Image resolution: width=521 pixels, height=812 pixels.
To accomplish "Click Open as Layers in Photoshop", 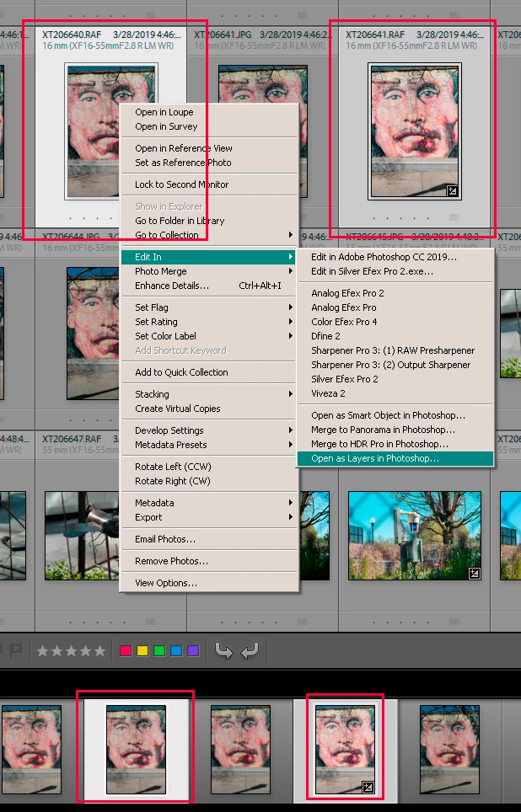I will tap(395, 458).
